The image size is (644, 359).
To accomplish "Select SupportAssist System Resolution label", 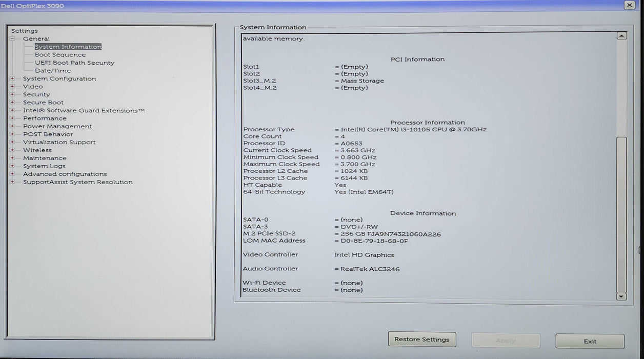I will (x=78, y=182).
